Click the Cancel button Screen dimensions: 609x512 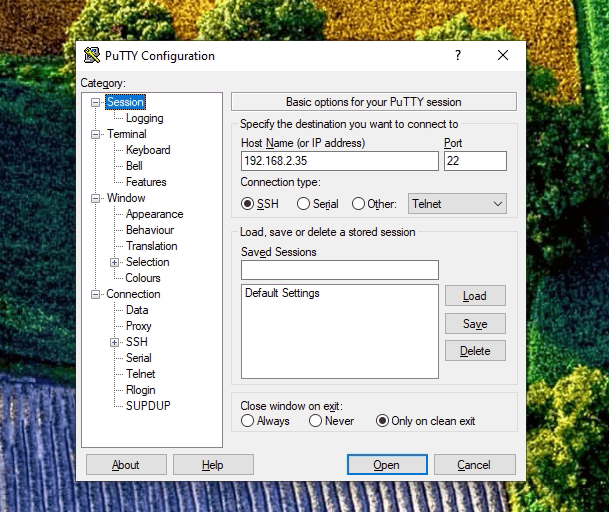pos(474,465)
